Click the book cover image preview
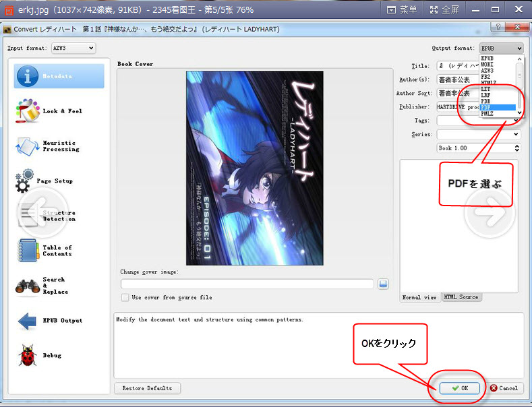 point(254,168)
